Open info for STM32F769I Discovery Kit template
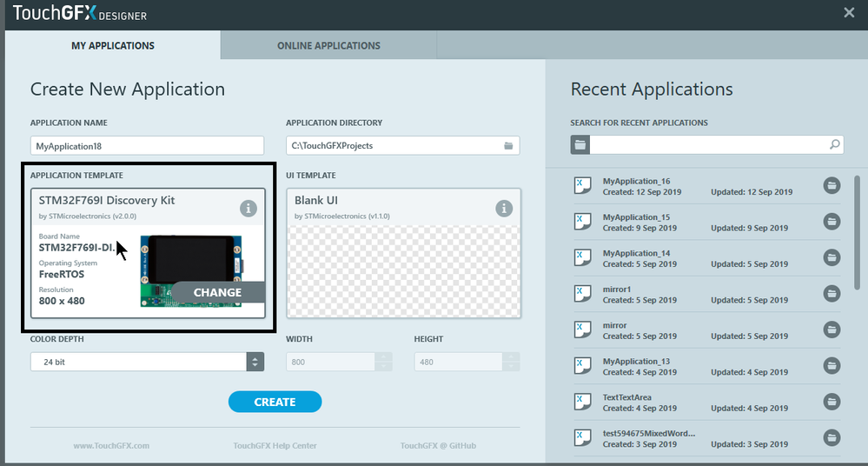868x466 pixels. 248,209
